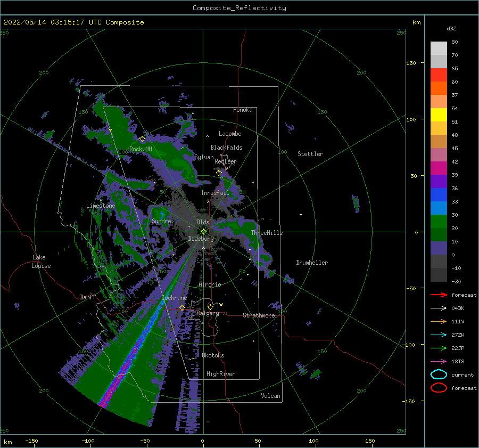Click the Sylvan label
The height and width of the screenshot is (448, 479).
pyautogui.click(x=204, y=157)
